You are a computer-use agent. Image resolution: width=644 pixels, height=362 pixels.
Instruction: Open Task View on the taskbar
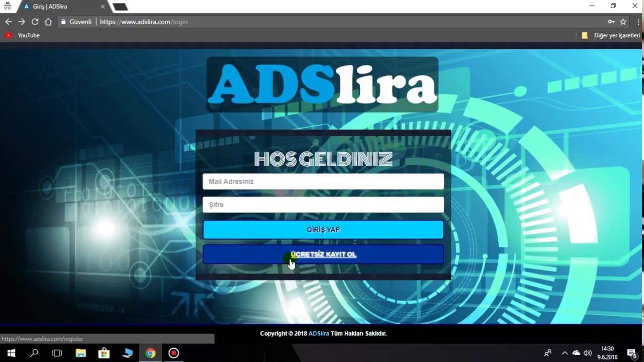click(x=57, y=353)
